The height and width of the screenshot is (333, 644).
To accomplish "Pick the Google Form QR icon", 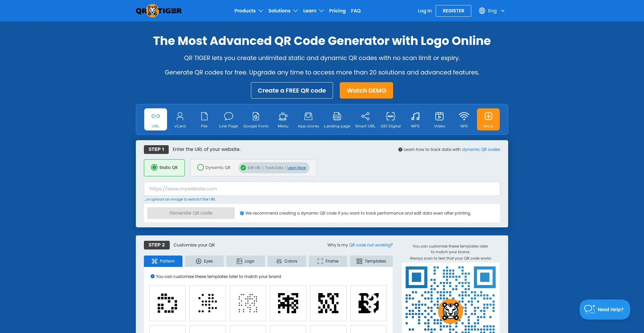I will pyautogui.click(x=256, y=119).
